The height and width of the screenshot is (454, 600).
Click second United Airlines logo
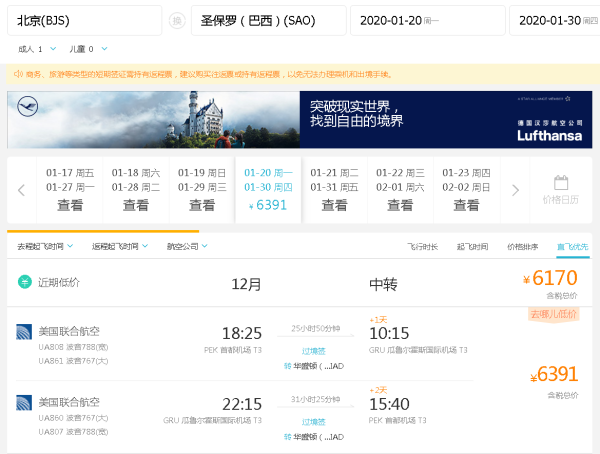[x=24, y=403]
